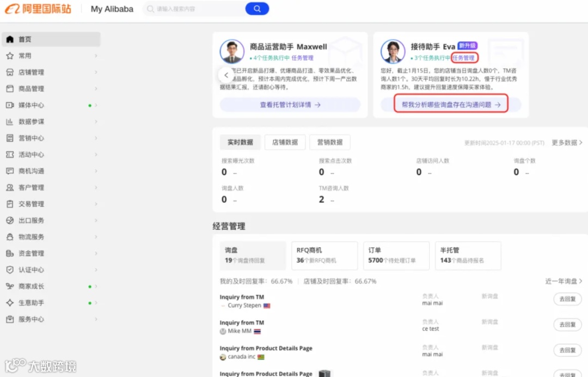588x377 pixels.
Task: Click the 生意助手 sparkle icon
Action: (x=10, y=303)
